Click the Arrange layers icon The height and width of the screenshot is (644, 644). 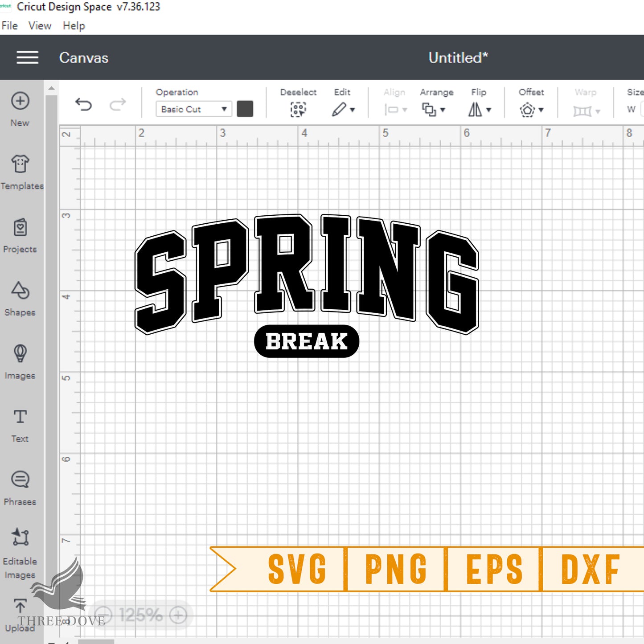pyautogui.click(x=429, y=109)
